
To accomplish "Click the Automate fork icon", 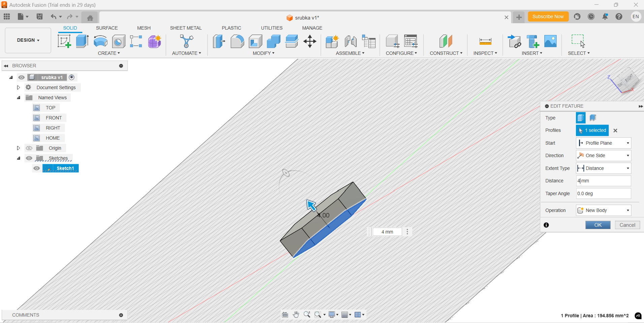I will 186,41.
